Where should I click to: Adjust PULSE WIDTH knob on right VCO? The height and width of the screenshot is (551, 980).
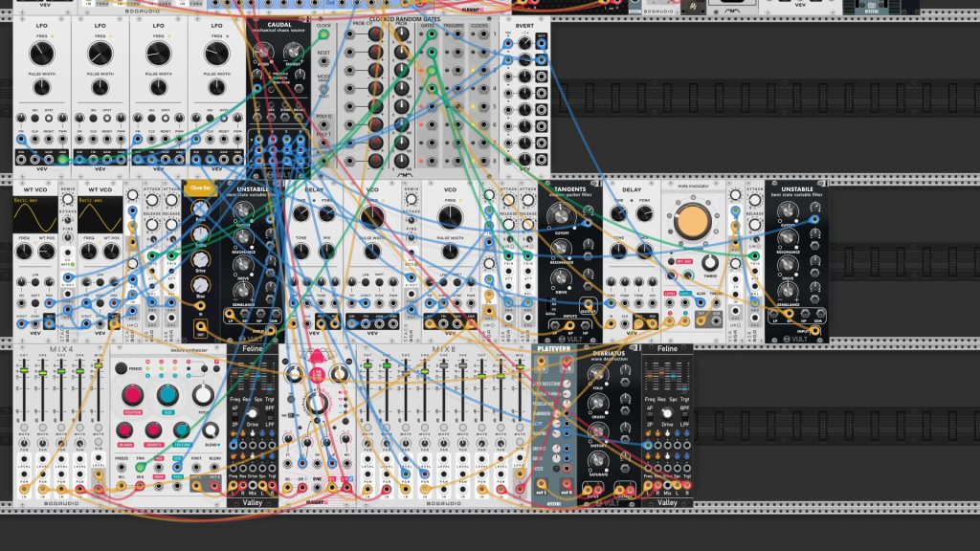450,252
